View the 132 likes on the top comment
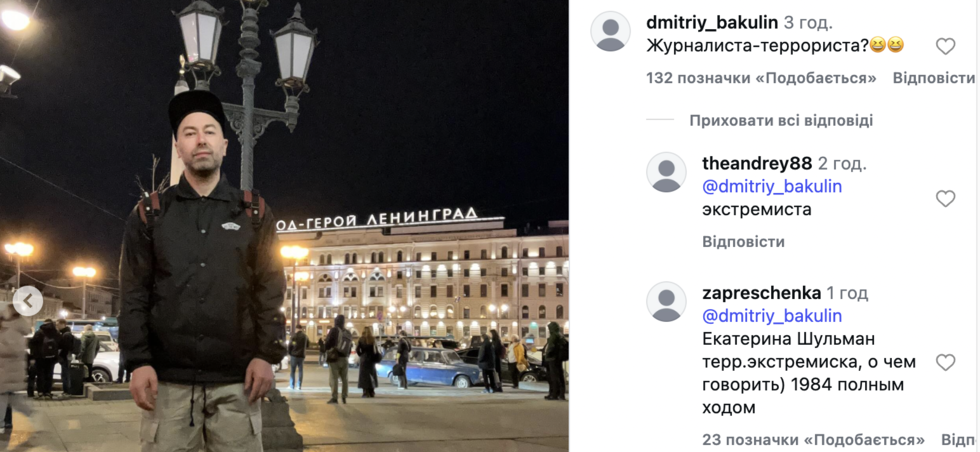Screen dimensions: 980x452 tap(761, 78)
